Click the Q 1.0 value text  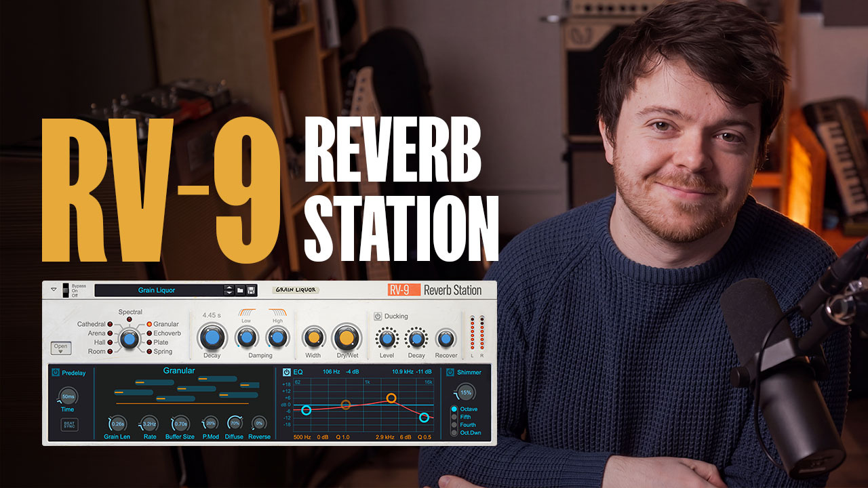click(342, 437)
